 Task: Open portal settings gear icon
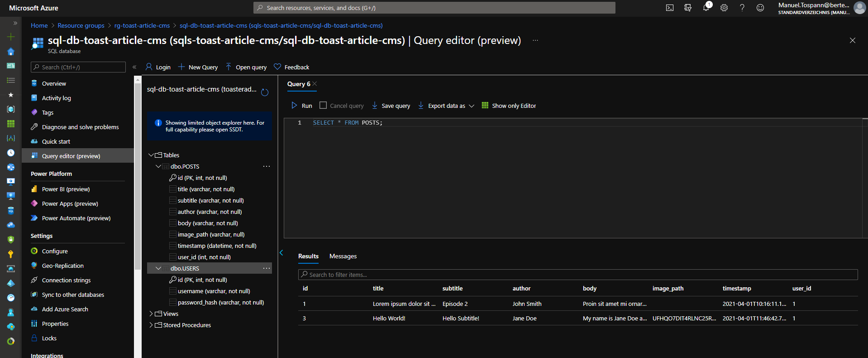click(x=724, y=8)
